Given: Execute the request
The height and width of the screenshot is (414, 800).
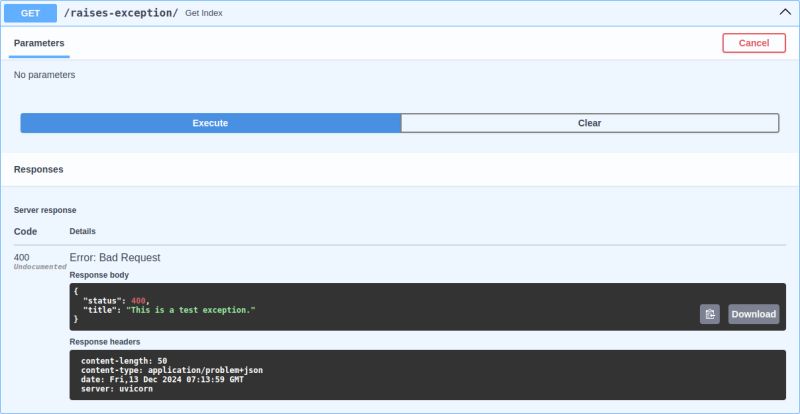Looking at the screenshot, I should pos(210,123).
